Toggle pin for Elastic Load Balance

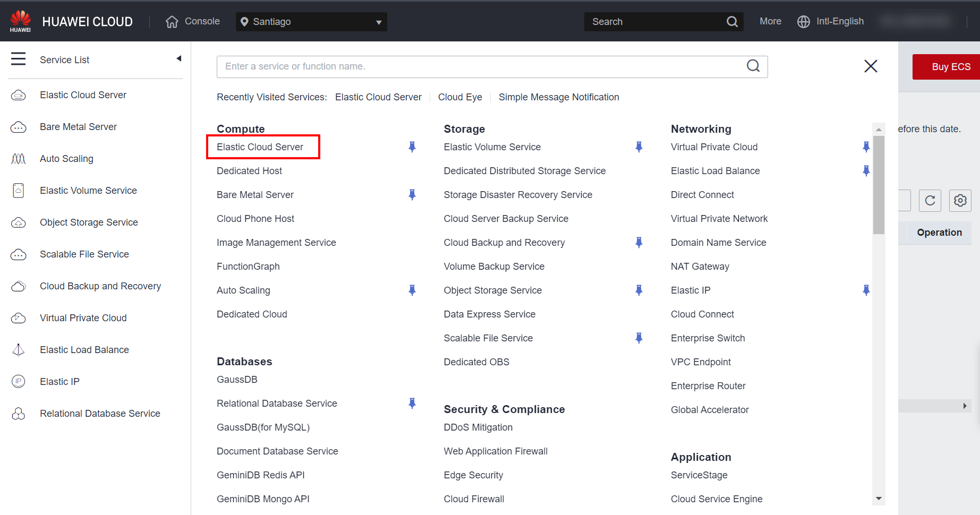(x=866, y=171)
